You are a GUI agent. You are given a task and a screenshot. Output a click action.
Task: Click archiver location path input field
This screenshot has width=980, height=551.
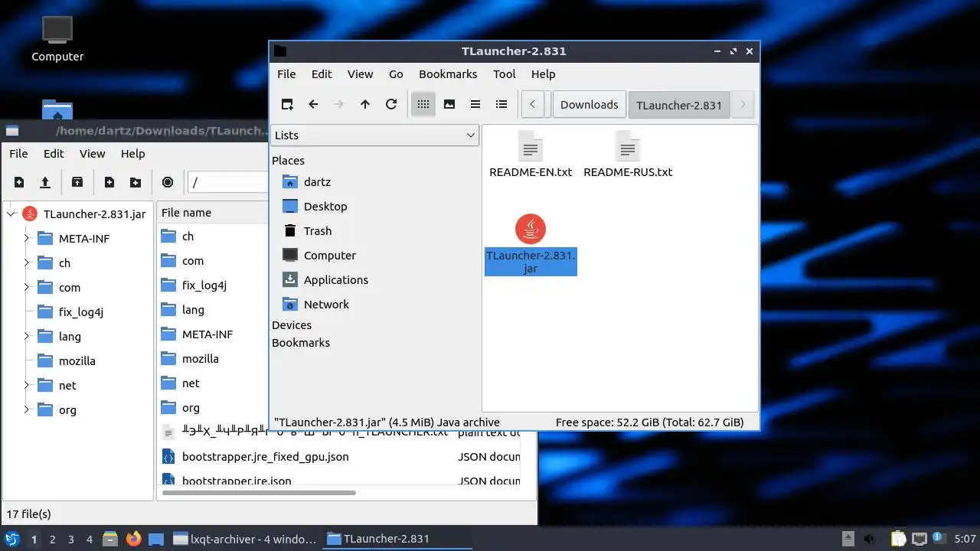point(228,182)
